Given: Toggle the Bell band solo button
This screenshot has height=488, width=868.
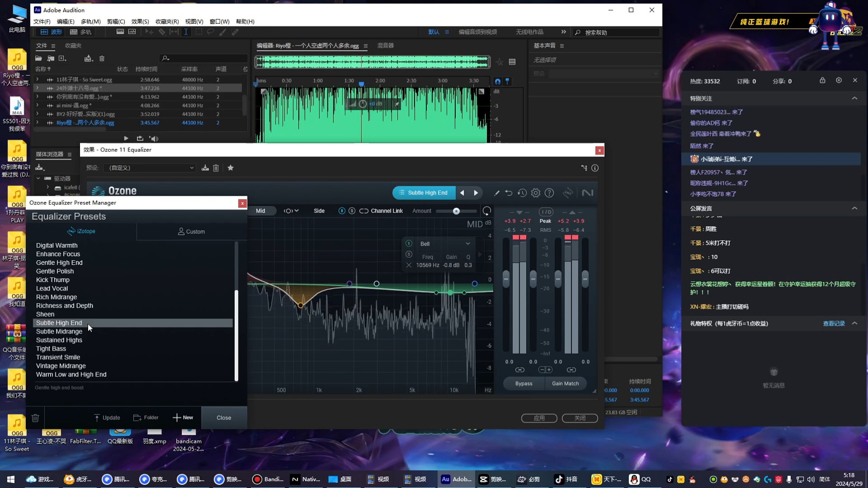Looking at the screenshot, I should coord(409,254).
